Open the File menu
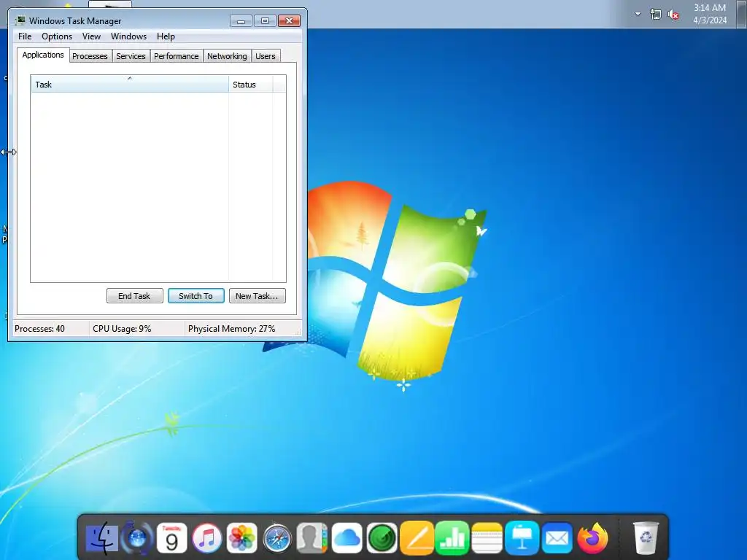The height and width of the screenshot is (560, 747). 25,36
